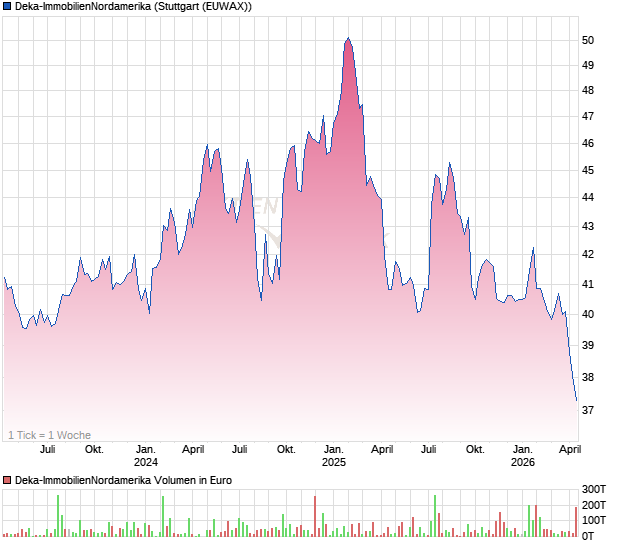The image size is (620, 546).
Task: Click the price peak near 50 in early 2025
Action: (348, 38)
